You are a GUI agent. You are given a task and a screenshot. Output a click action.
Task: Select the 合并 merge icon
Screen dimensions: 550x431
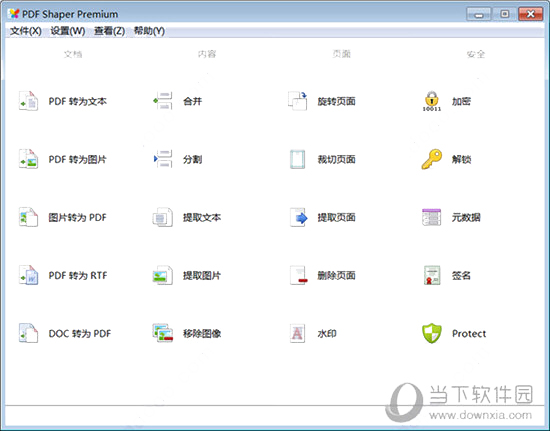(x=163, y=101)
